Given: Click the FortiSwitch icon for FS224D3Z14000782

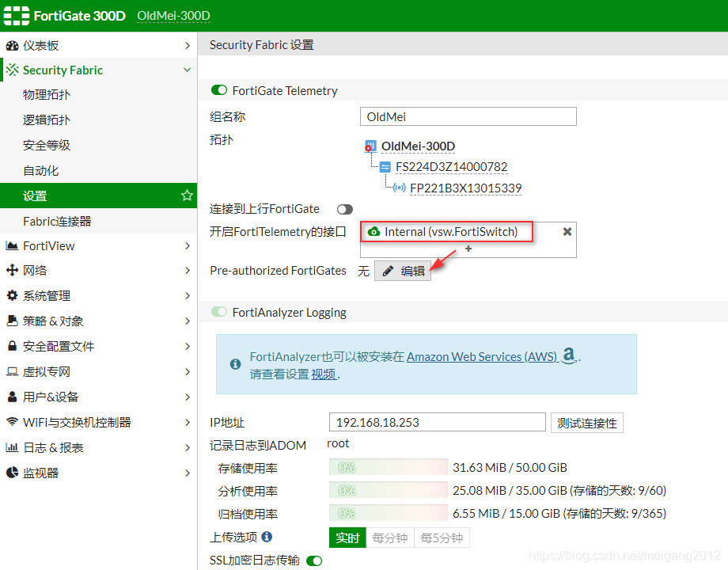Looking at the screenshot, I should pyautogui.click(x=385, y=167).
